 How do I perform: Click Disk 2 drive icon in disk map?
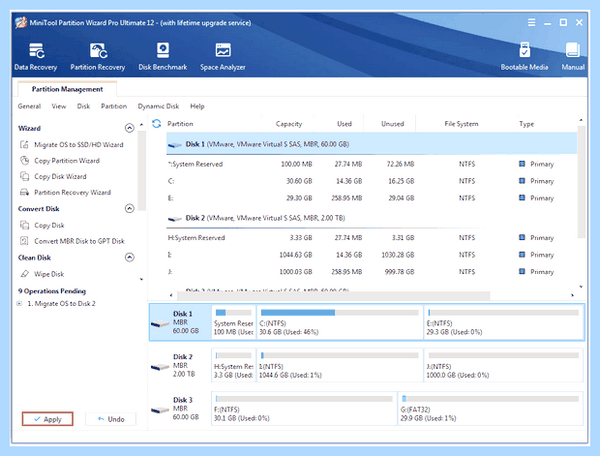tap(160, 367)
